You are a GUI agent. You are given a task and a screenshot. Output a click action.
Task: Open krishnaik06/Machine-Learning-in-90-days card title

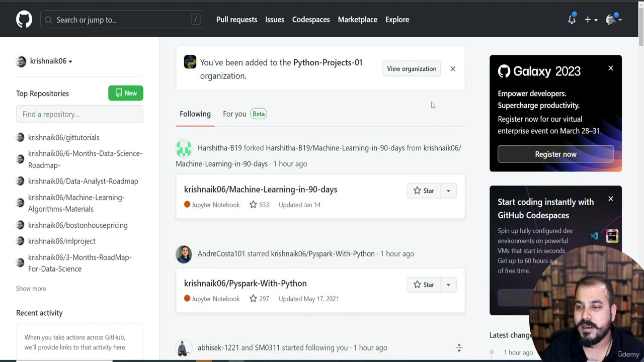click(x=261, y=190)
